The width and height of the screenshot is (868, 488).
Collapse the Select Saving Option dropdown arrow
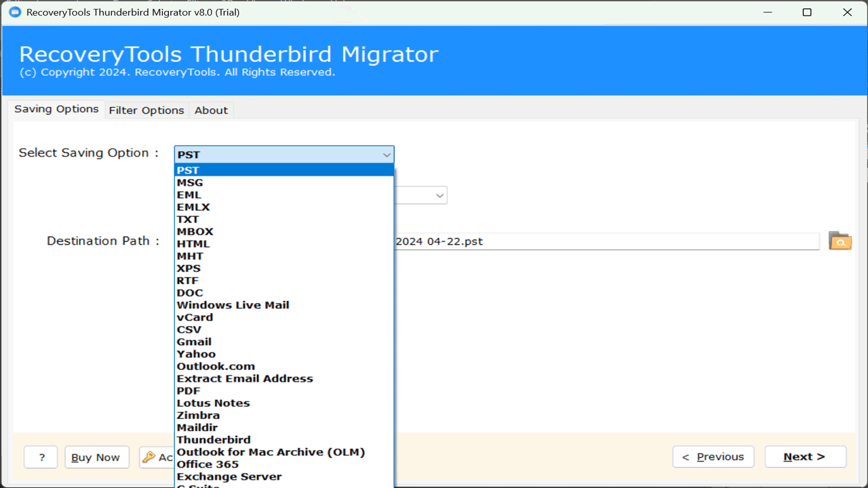click(x=386, y=155)
